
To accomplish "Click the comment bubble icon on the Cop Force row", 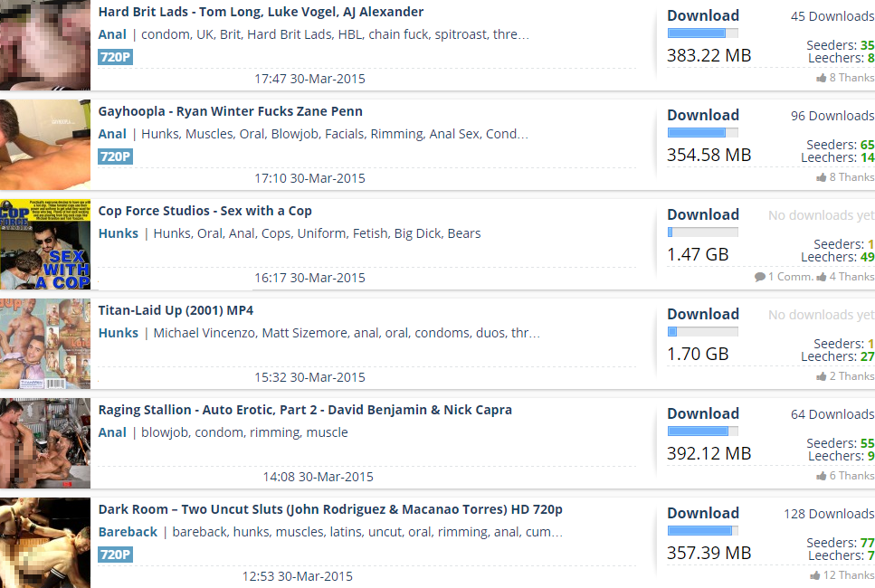I will coord(759,277).
